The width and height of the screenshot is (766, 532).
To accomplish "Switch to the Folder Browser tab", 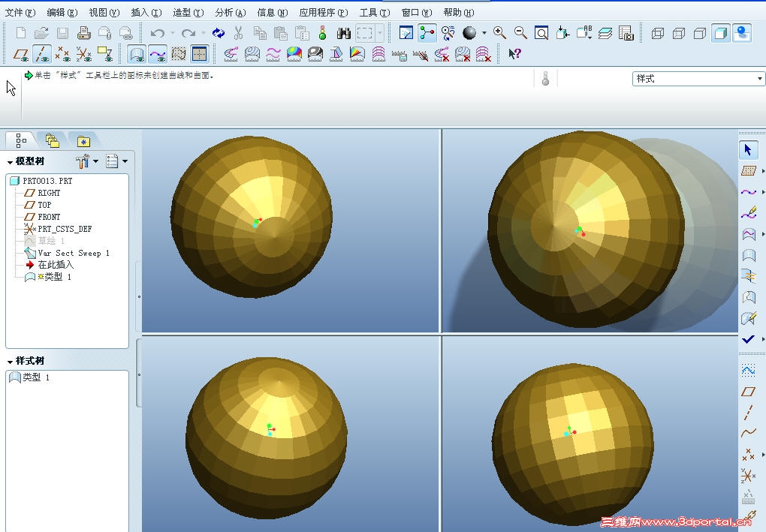I will tap(52, 140).
